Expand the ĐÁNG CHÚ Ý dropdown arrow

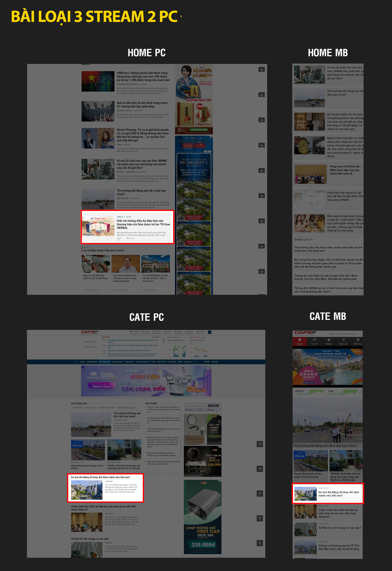(314, 240)
